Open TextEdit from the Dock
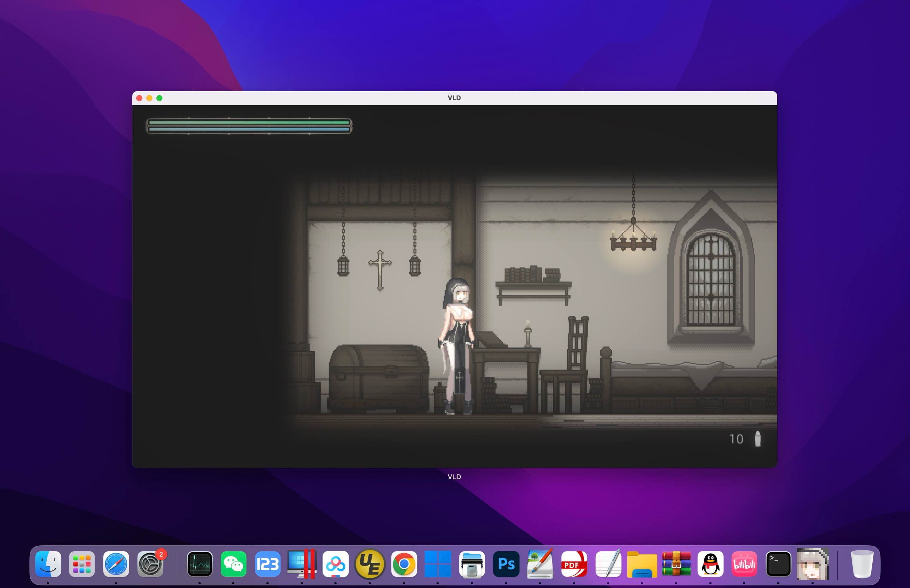 (608, 564)
